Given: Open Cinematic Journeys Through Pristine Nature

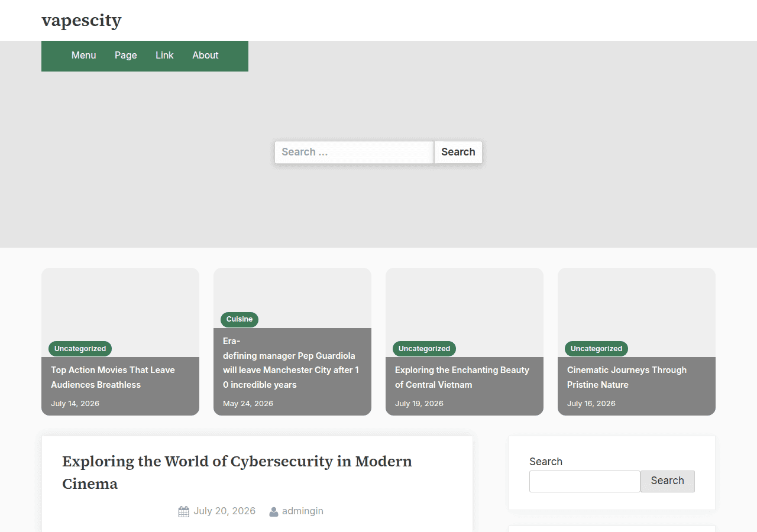Looking at the screenshot, I should click(x=627, y=377).
